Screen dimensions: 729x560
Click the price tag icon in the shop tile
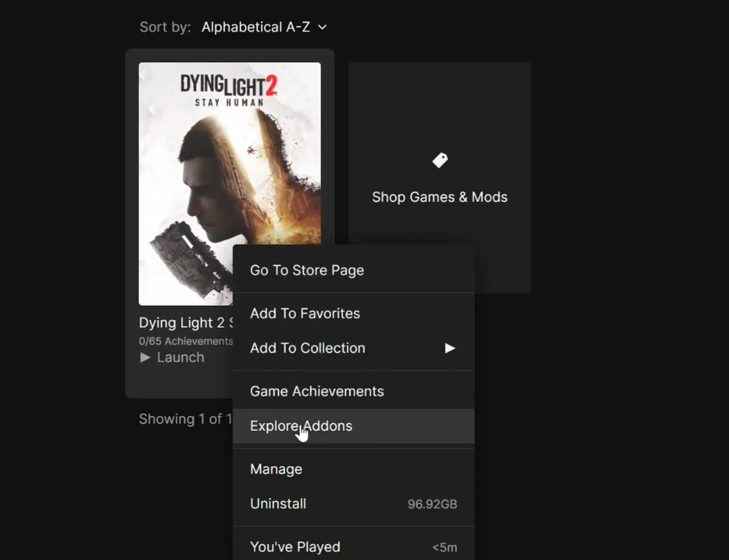tap(440, 161)
